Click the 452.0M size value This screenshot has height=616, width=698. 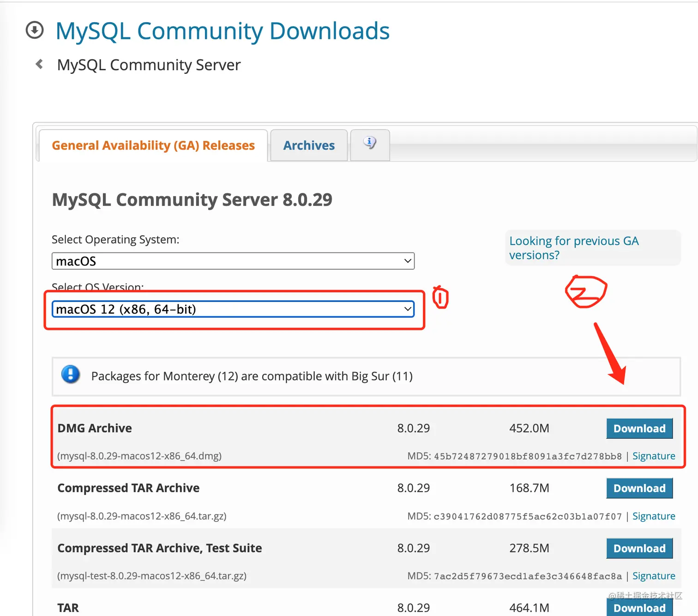[x=529, y=428]
